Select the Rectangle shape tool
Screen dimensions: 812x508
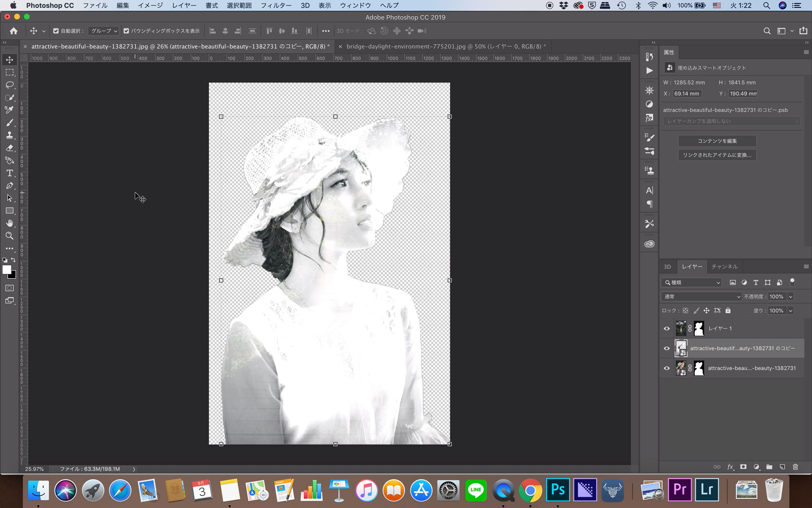pyautogui.click(x=9, y=211)
